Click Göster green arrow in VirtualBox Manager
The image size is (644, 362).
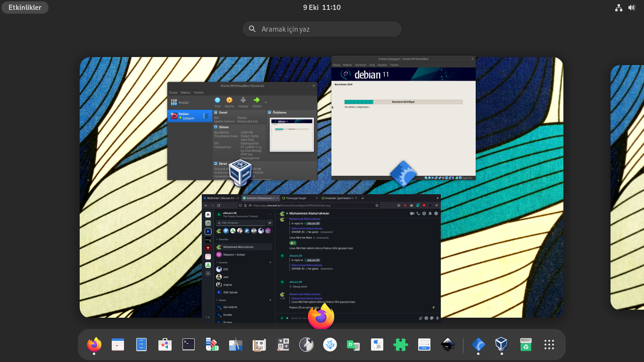coord(257,102)
